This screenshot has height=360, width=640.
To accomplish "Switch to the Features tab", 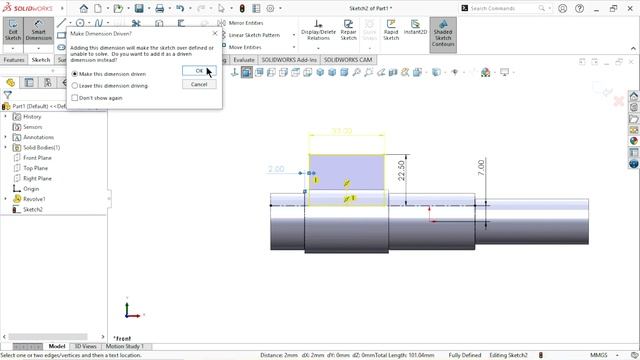I will click(x=14, y=60).
